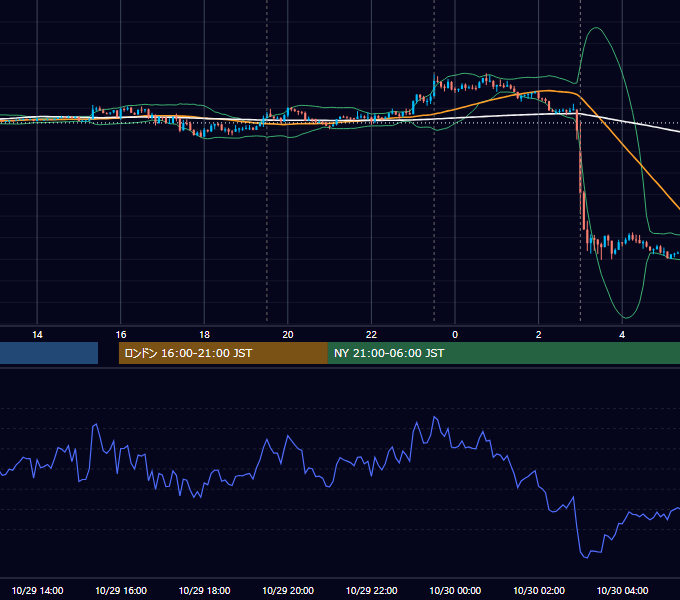680x600 pixels.
Task: Click the 10/29 16:00 date label
Action: coord(121,590)
